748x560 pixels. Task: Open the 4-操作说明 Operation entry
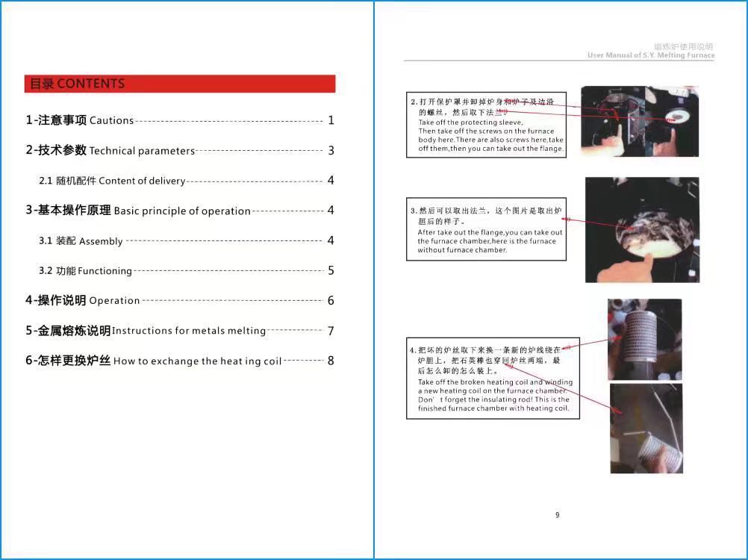pyautogui.click(x=83, y=301)
